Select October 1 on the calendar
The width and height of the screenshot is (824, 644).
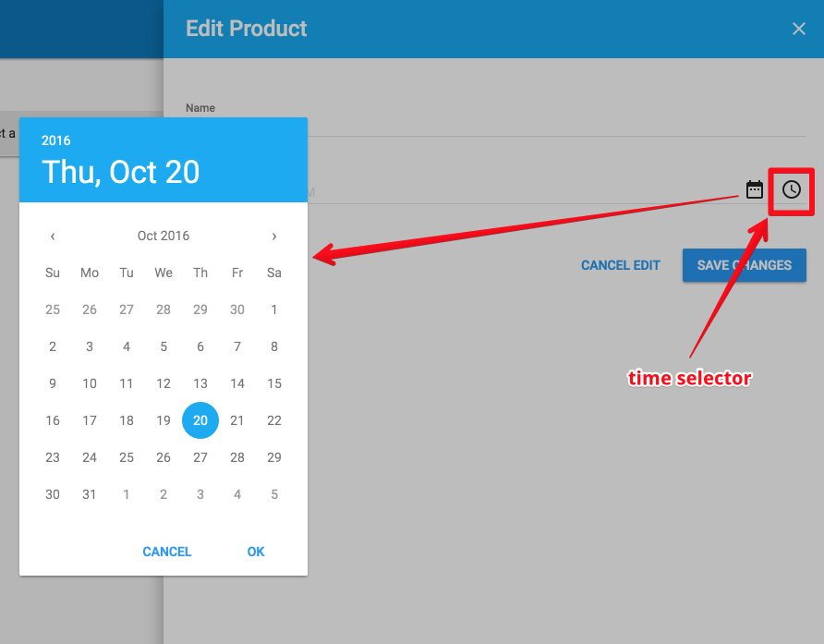274,310
